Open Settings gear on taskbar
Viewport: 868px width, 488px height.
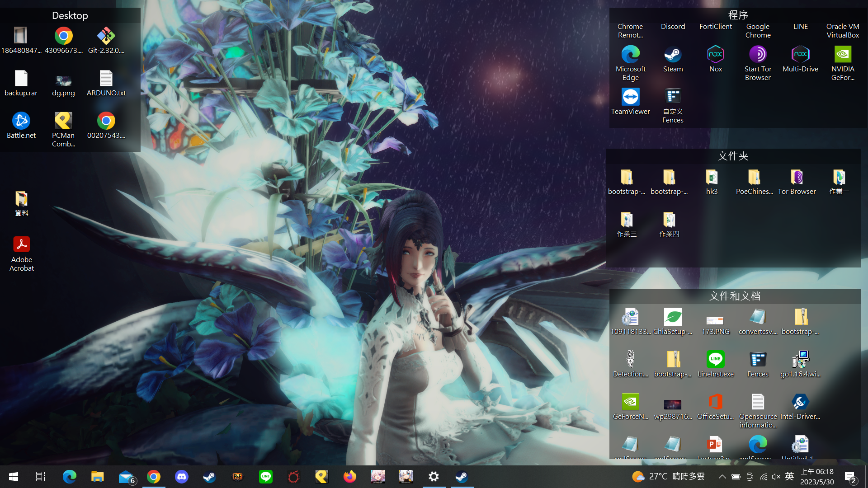coord(434,477)
